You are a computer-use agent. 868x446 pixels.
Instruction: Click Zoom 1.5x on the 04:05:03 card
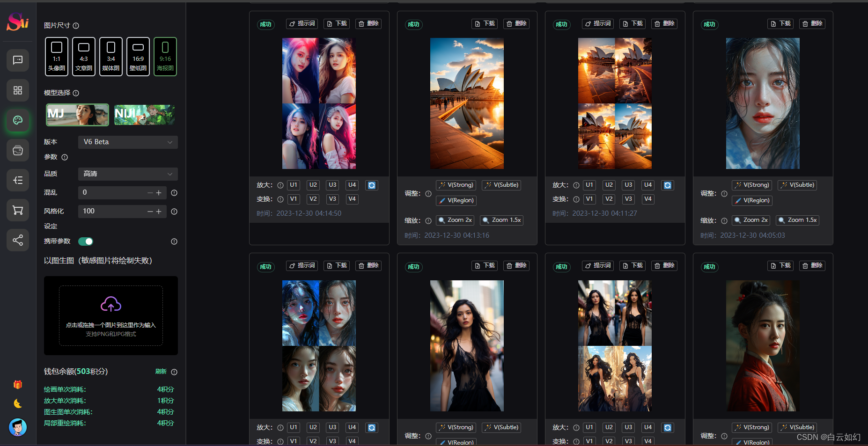[x=798, y=220]
